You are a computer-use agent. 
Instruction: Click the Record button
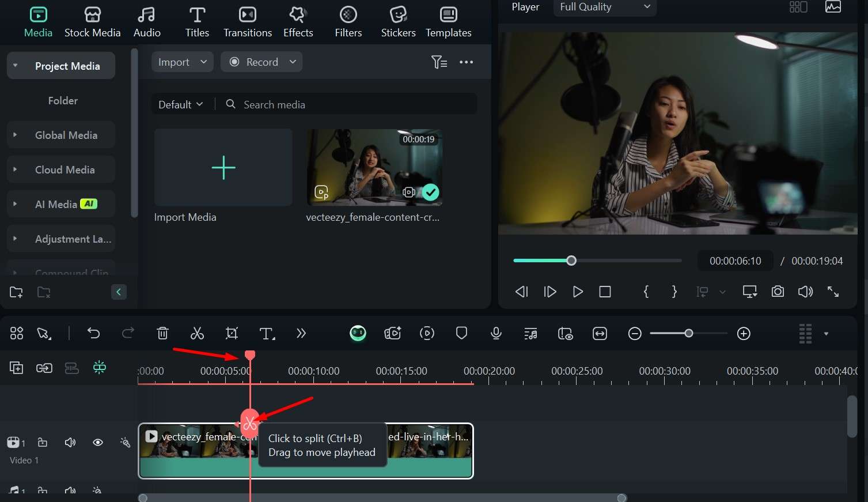(261, 62)
